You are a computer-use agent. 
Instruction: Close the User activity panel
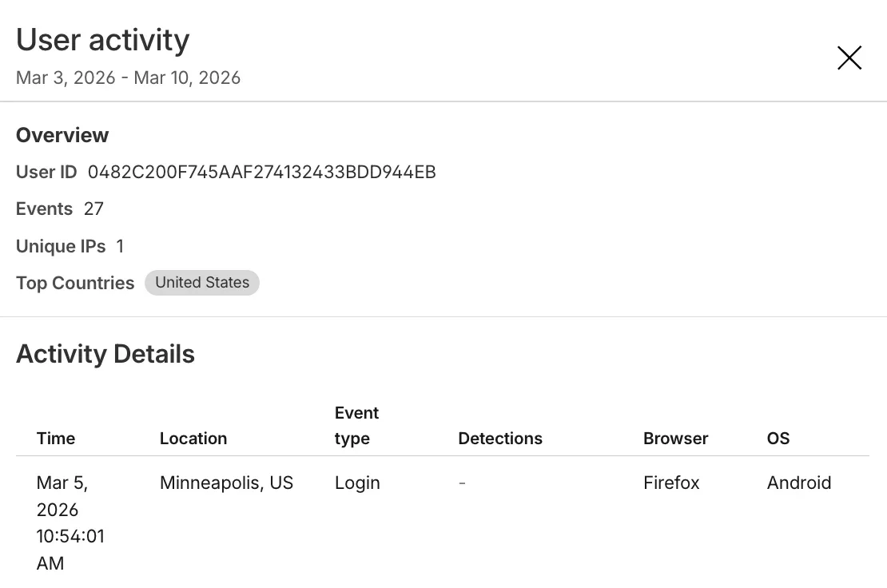point(849,58)
